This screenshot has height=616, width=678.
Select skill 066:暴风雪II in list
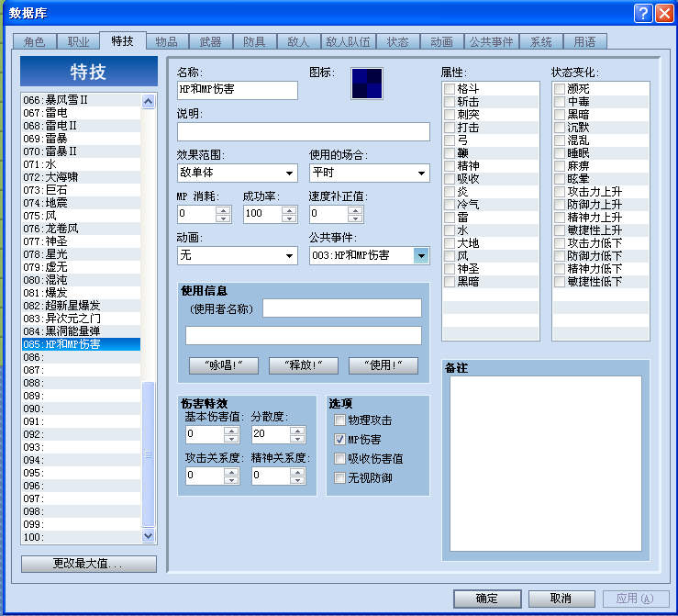tap(81, 100)
